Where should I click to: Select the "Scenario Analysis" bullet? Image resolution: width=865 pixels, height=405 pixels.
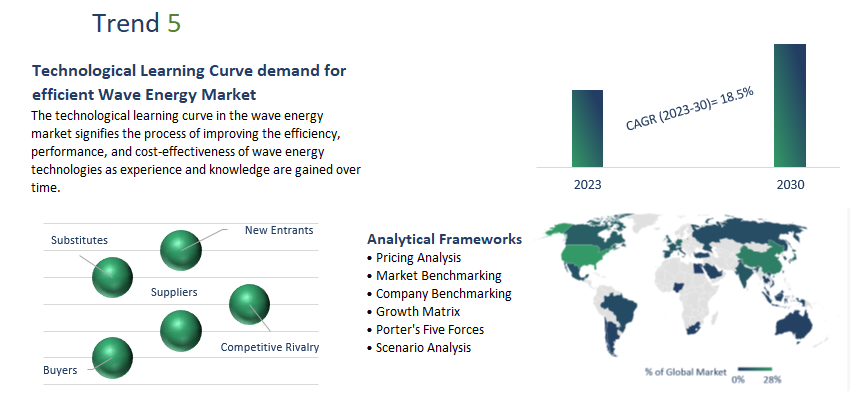(x=419, y=348)
